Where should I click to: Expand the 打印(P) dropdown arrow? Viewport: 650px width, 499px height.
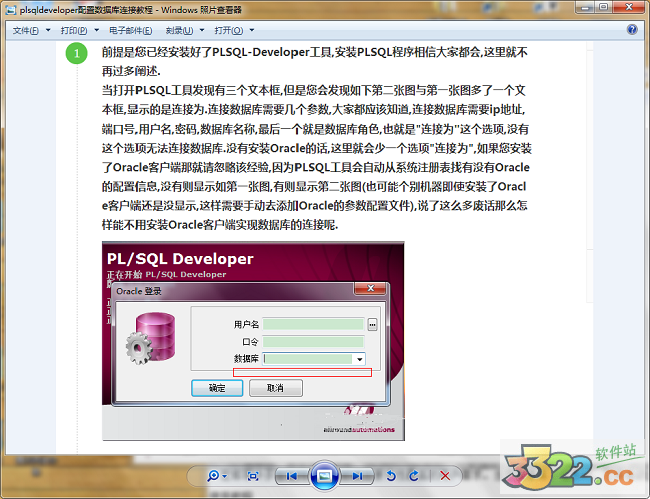pyautogui.click(x=97, y=30)
